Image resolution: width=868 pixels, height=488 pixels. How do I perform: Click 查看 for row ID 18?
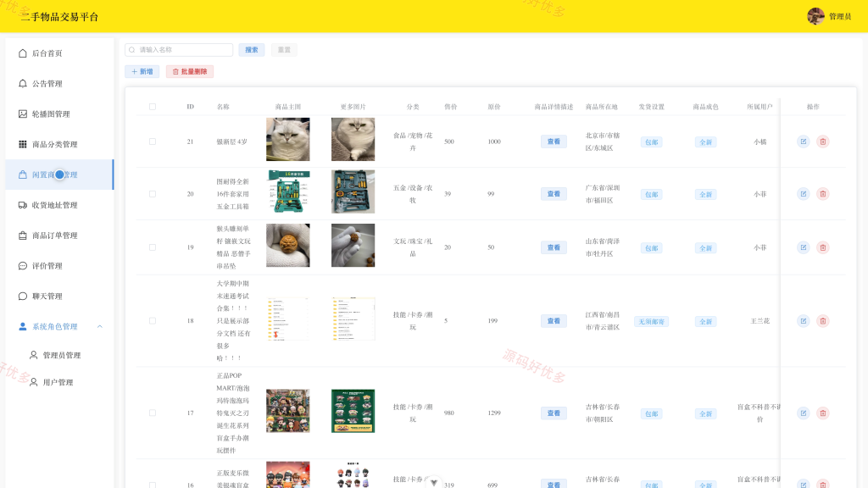pos(554,321)
